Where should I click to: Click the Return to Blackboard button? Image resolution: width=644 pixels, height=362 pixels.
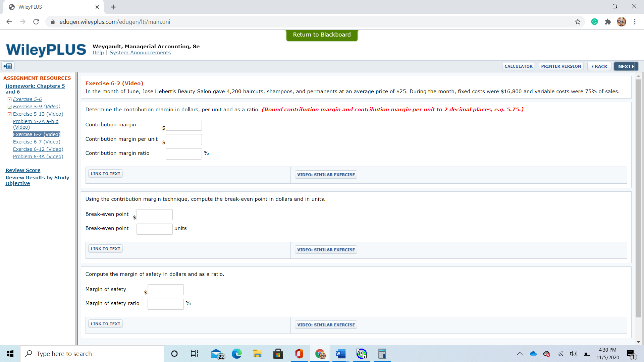(322, 35)
